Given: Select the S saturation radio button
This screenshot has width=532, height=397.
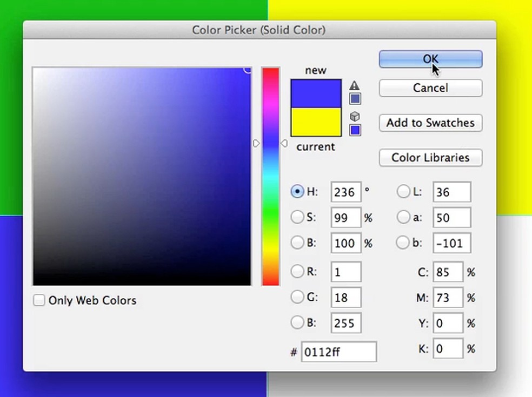Looking at the screenshot, I should point(297,217).
